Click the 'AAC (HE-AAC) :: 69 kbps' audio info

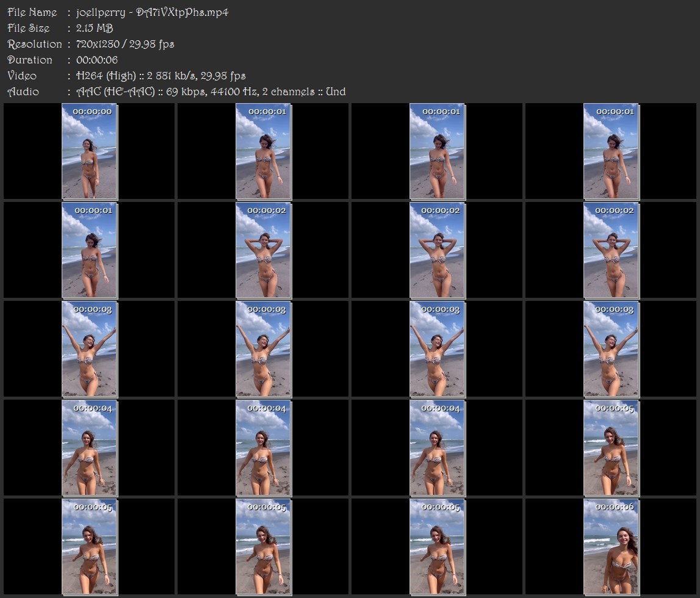pyautogui.click(x=140, y=92)
